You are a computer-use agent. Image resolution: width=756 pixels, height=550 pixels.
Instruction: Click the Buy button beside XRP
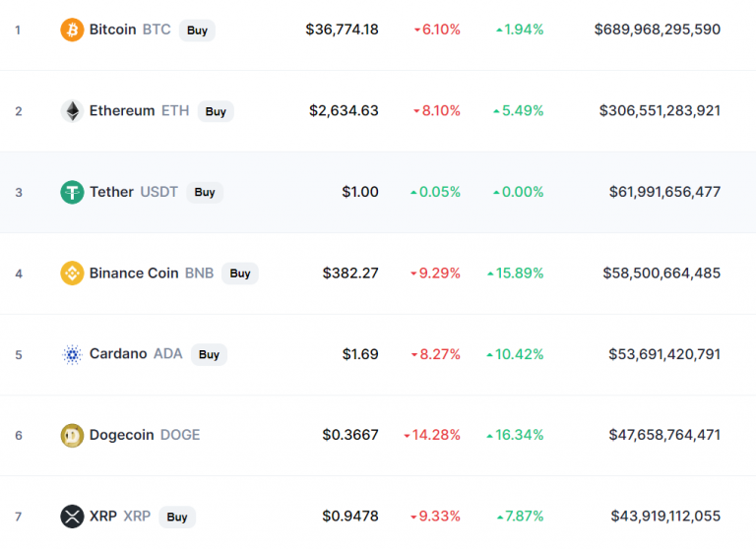pyautogui.click(x=177, y=517)
